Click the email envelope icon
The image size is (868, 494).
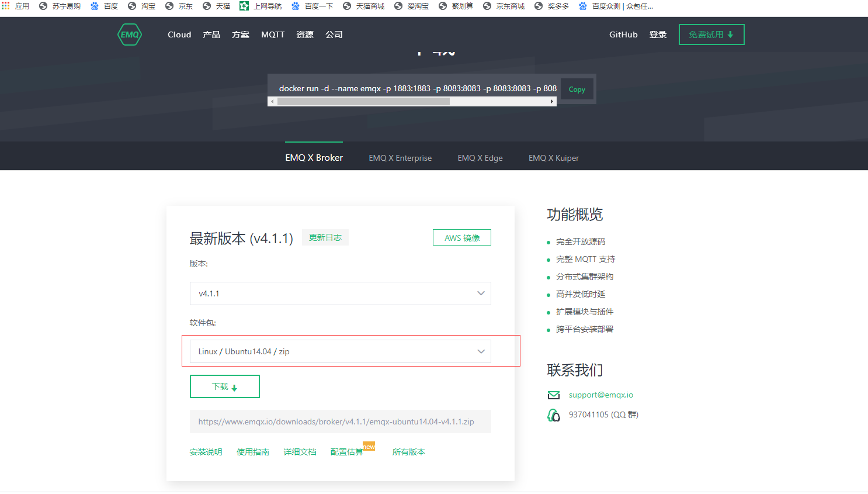pyautogui.click(x=554, y=395)
